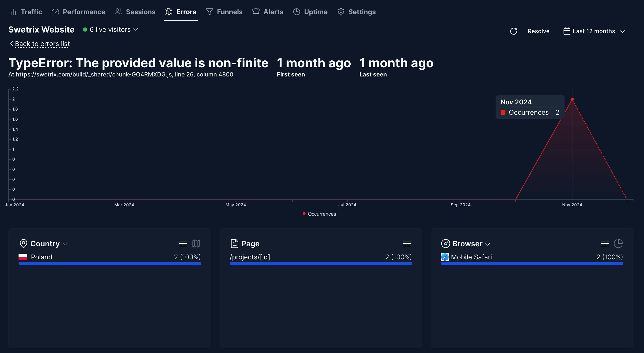Open the Page panel list view icon
This screenshot has width=644, height=353.
pos(407,243)
